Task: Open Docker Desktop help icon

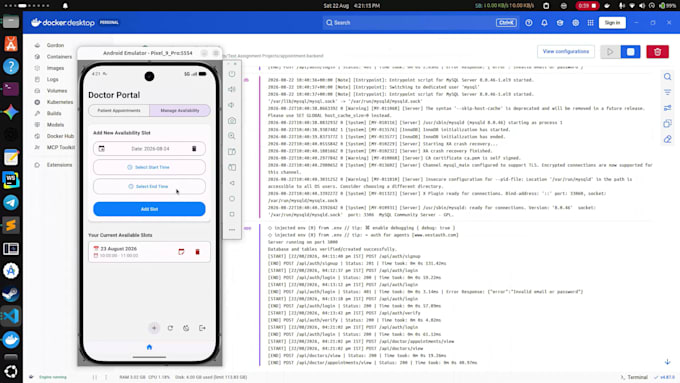Action: (529, 23)
